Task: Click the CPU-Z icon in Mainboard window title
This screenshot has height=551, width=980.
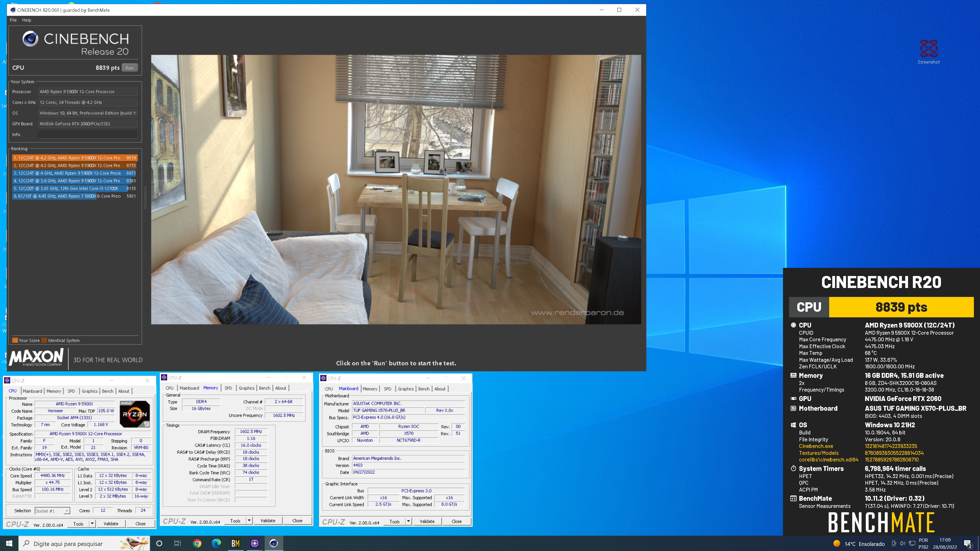Action: (323, 378)
